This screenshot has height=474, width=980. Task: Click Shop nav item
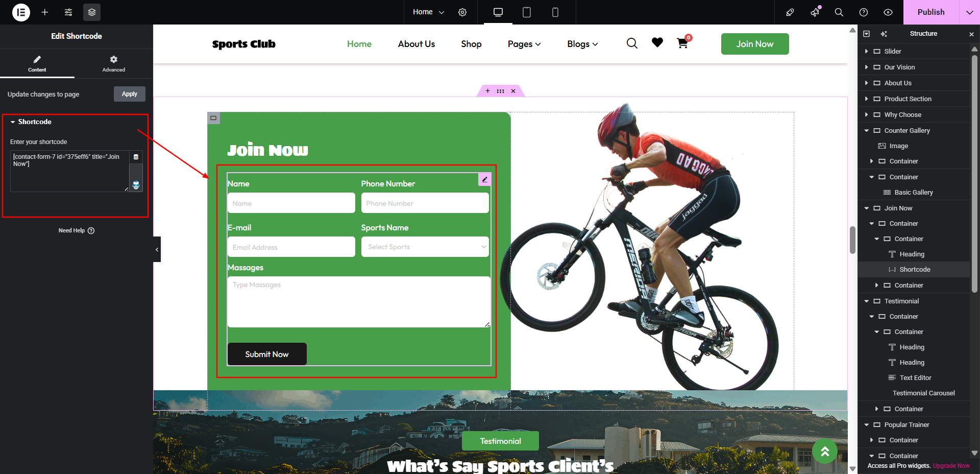471,44
